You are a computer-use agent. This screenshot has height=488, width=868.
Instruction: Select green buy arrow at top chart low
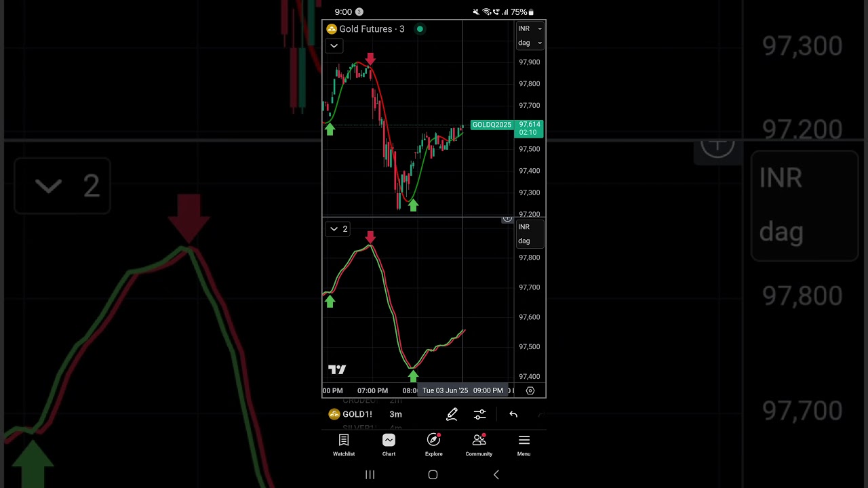pos(413,205)
